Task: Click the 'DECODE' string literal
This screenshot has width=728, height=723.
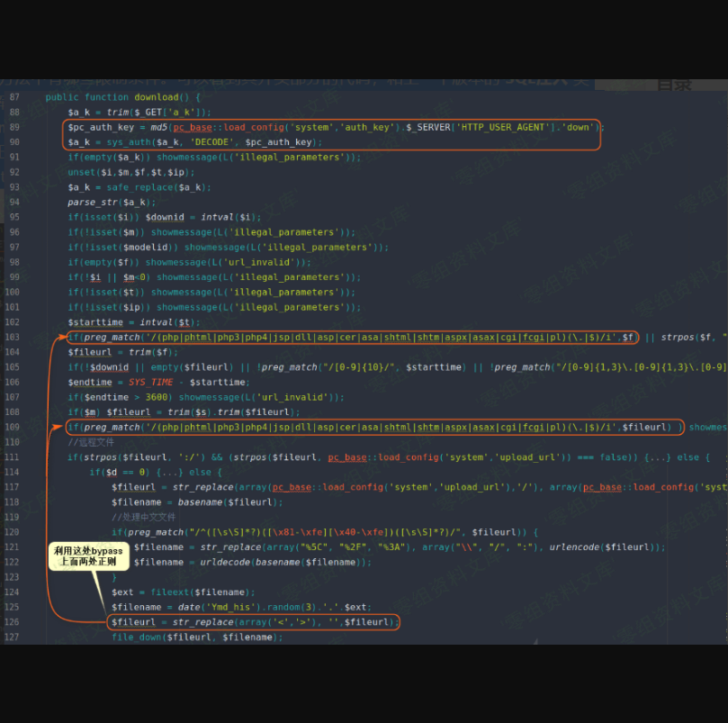Action: (x=211, y=142)
